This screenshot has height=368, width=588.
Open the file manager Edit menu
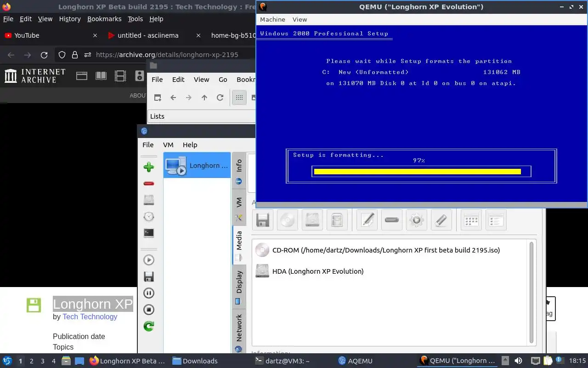click(x=178, y=80)
